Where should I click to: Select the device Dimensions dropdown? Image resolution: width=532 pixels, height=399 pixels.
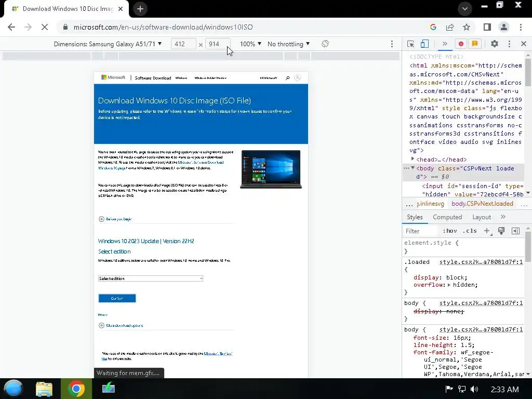click(x=108, y=44)
